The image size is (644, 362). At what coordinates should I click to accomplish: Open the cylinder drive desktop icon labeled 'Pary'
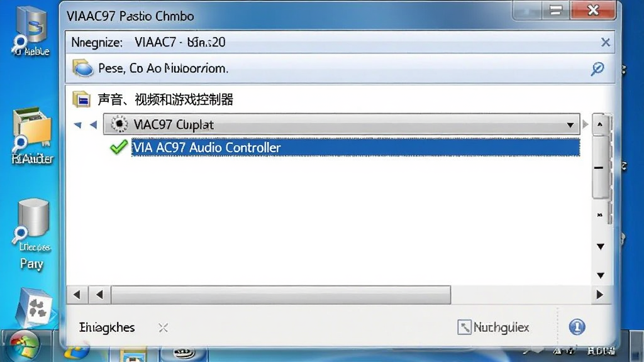[x=32, y=234]
